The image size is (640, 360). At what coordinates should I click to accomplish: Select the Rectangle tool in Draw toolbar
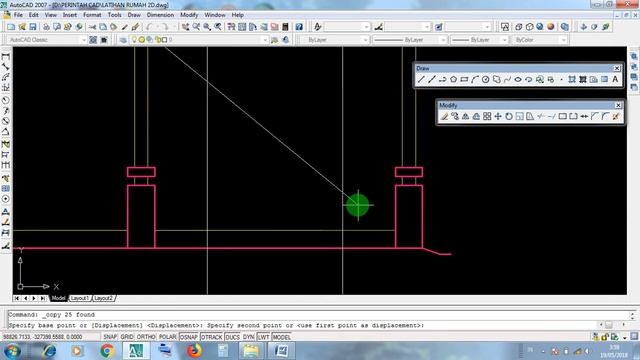pos(464,80)
